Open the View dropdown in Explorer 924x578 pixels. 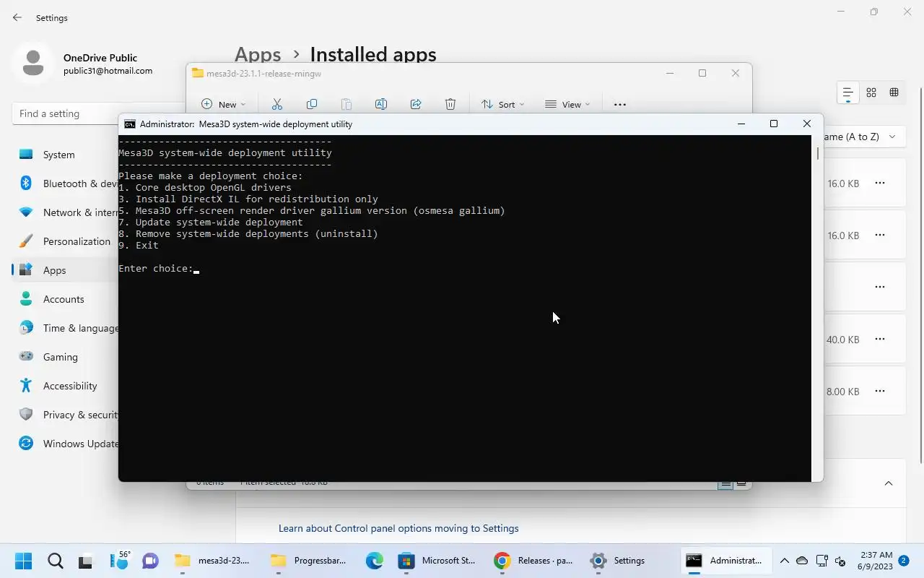point(567,104)
